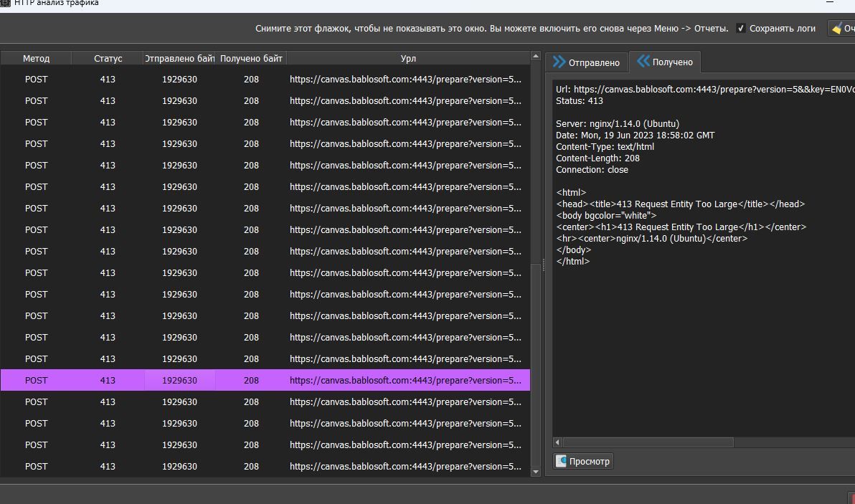This screenshot has height=504, width=855.
Task: Click the Просмотр button
Action: tap(582, 461)
